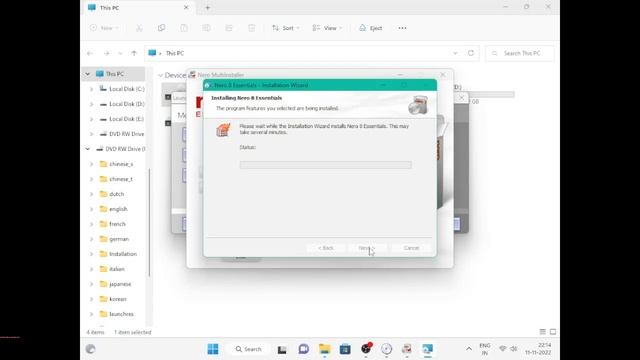The width and height of the screenshot is (640, 360).
Task: Open the clock and date panel
Action: (x=539, y=349)
